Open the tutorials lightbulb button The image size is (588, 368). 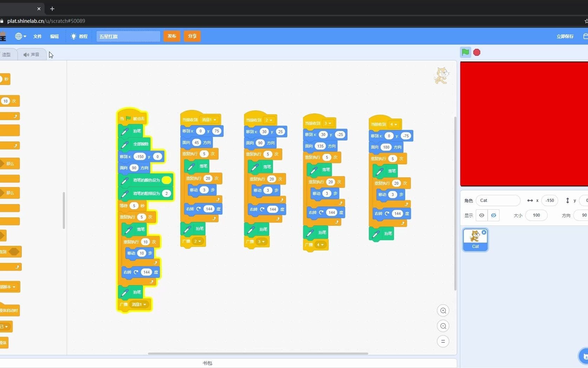(79, 36)
